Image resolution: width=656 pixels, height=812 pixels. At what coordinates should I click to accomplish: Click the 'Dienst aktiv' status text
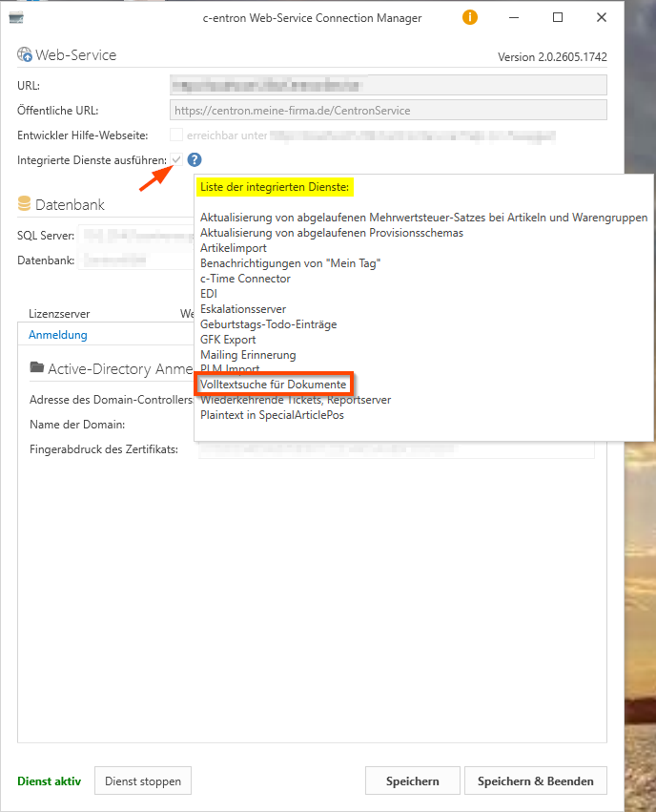tap(50, 781)
